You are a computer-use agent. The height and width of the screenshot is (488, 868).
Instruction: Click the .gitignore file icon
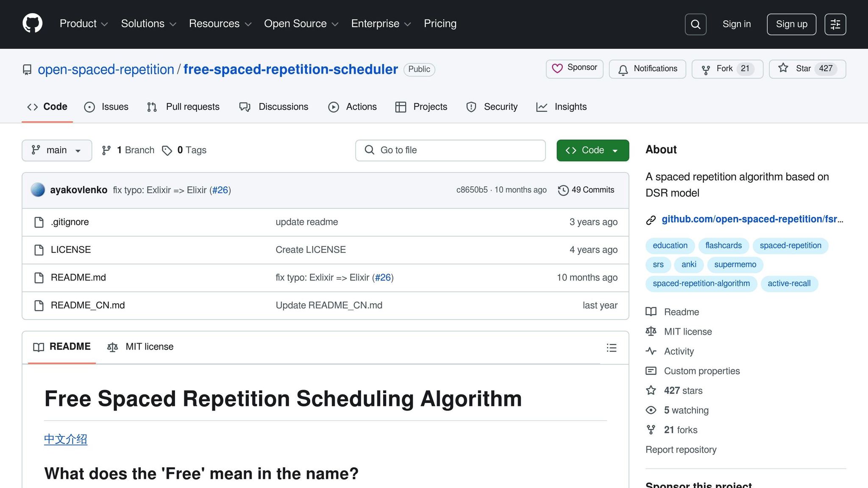pyautogui.click(x=39, y=222)
